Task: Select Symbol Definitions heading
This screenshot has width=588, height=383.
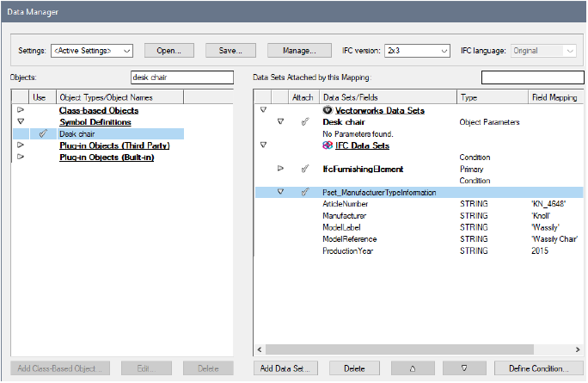Action: tap(95, 122)
